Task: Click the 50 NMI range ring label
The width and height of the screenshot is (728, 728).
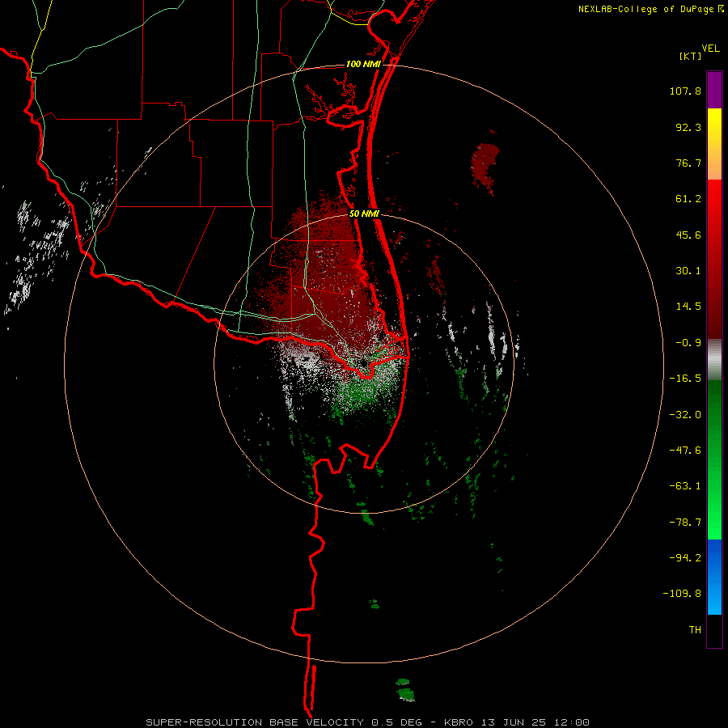Action: pyautogui.click(x=364, y=214)
